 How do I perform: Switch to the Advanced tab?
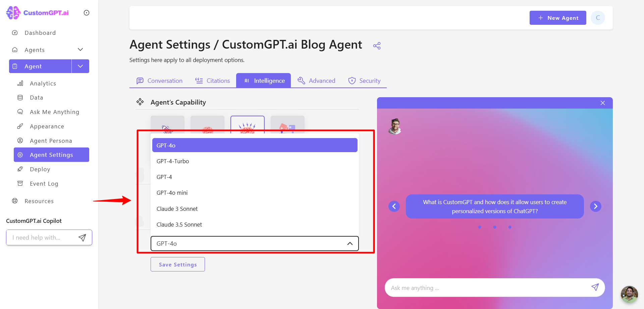pos(316,81)
